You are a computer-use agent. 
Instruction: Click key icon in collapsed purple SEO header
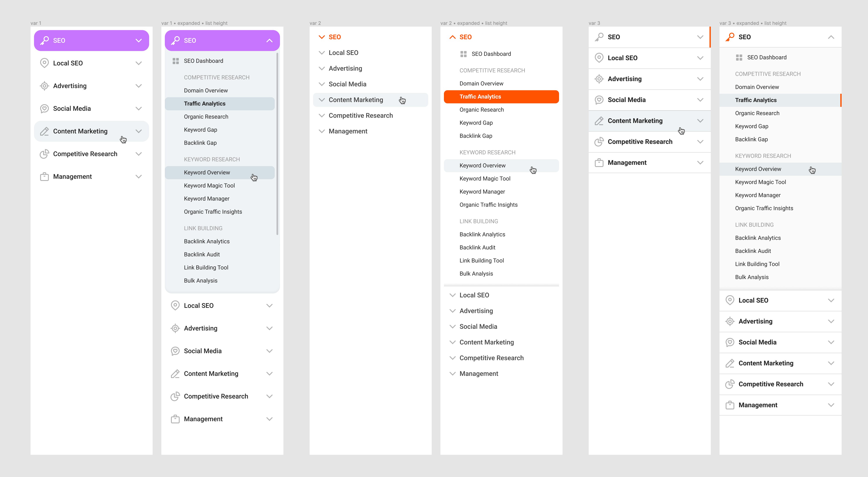(44, 40)
